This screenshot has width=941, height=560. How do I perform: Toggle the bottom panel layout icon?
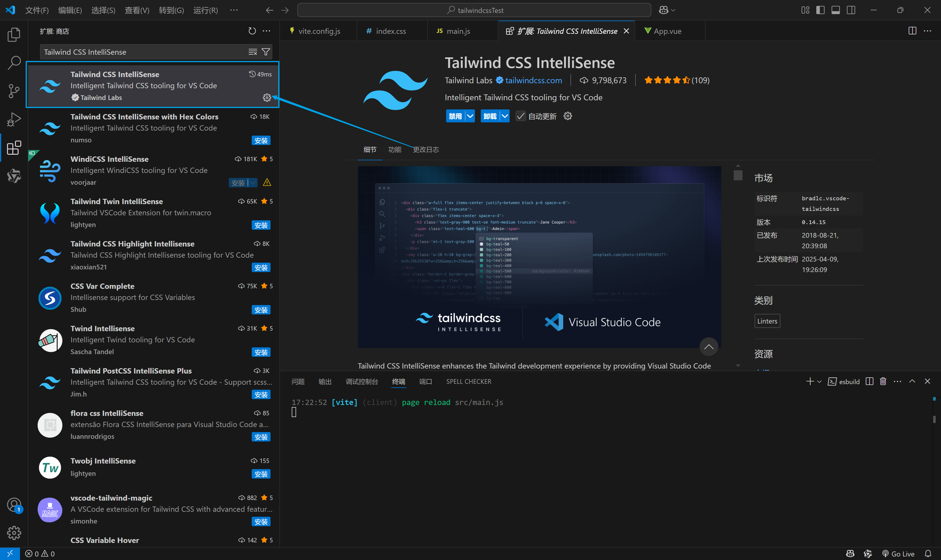coord(836,10)
